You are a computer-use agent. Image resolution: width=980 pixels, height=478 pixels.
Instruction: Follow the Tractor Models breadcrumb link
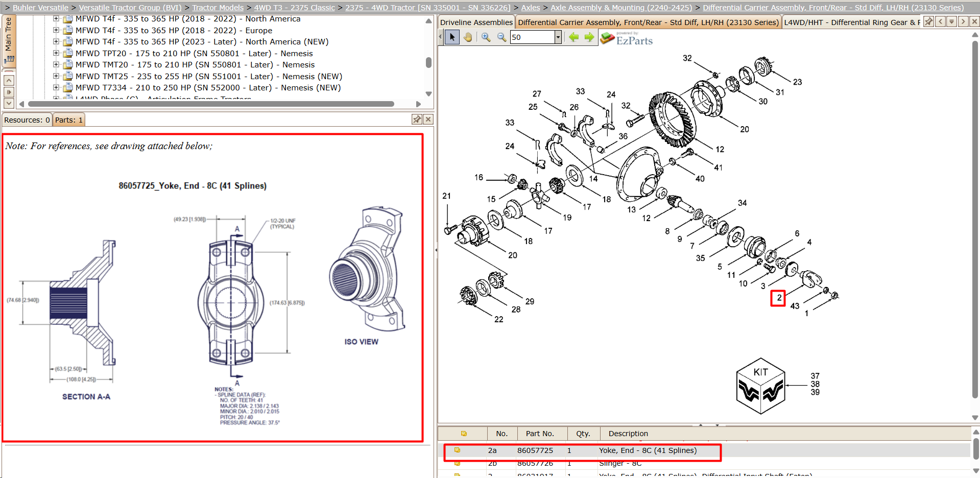218,8
